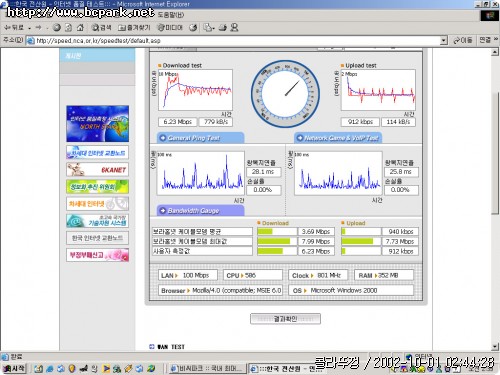The width and height of the screenshot is (500, 375).
Task: Select the 28.1 ms ping delay value
Action: (263, 172)
